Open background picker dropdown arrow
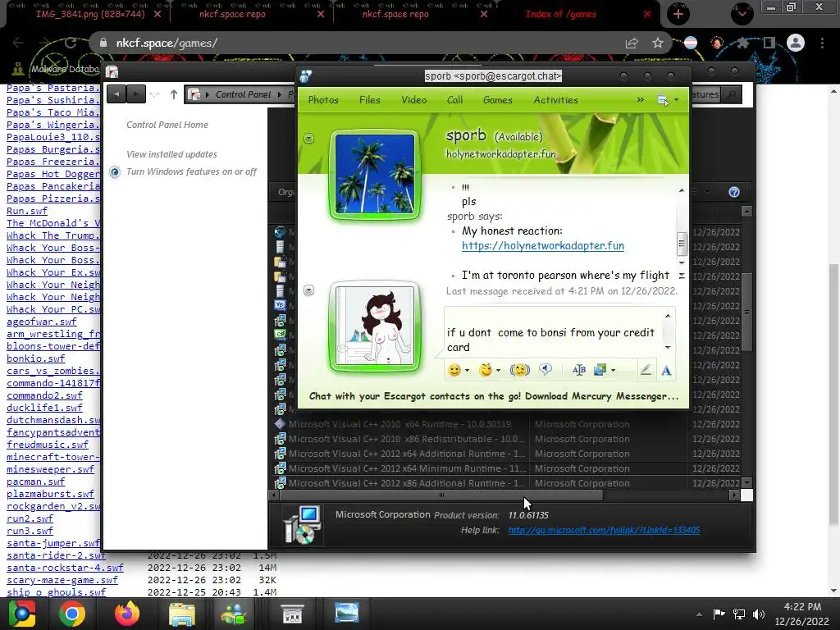This screenshot has height=630, width=840. [x=613, y=370]
